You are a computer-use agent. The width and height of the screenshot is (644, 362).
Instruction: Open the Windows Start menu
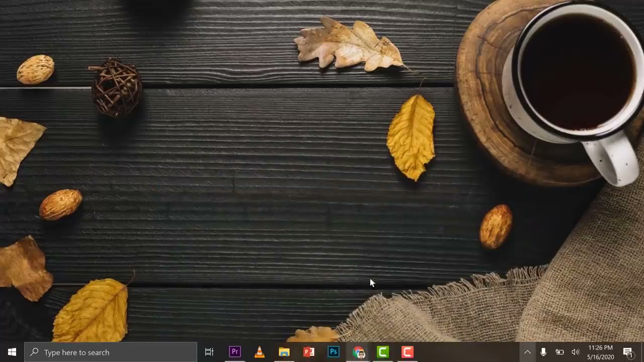pyautogui.click(x=12, y=352)
